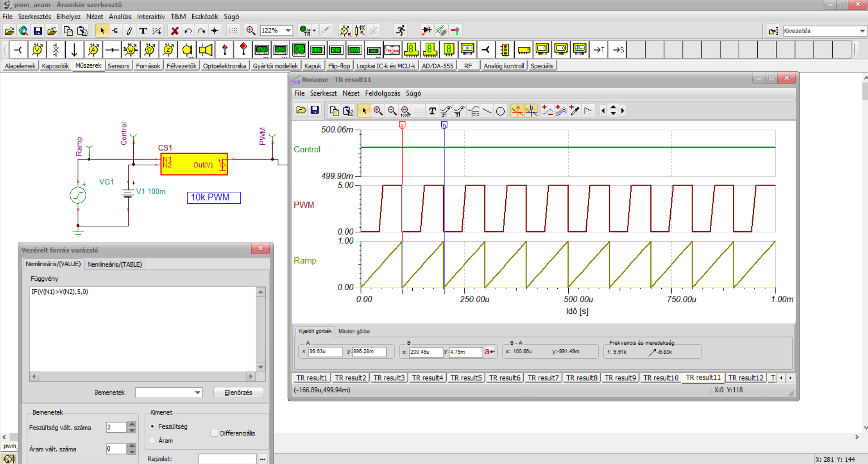The image size is (868, 464).
Task: Click the running man simulation icon
Action: pyautogui.click(x=400, y=31)
